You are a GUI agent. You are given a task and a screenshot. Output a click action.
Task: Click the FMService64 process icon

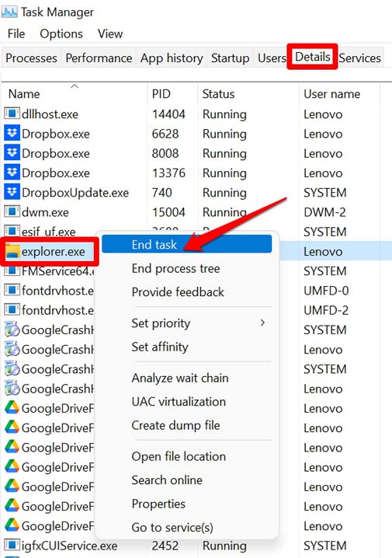pos(12,270)
